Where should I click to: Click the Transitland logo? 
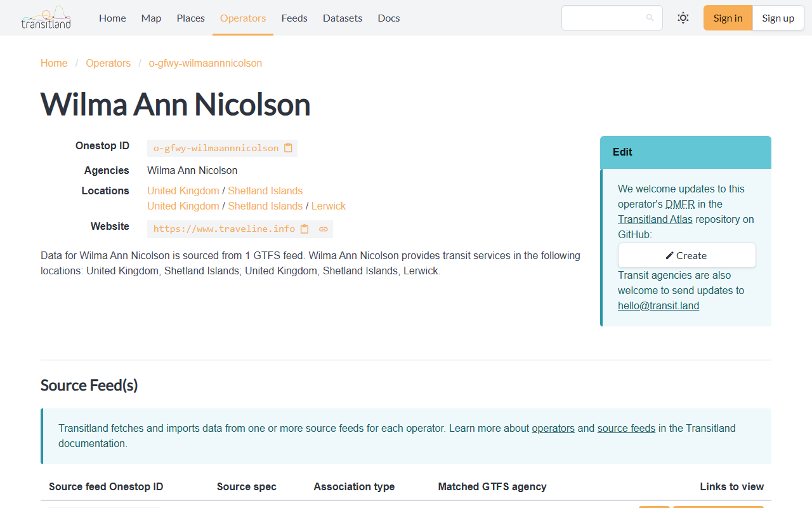[46, 18]
